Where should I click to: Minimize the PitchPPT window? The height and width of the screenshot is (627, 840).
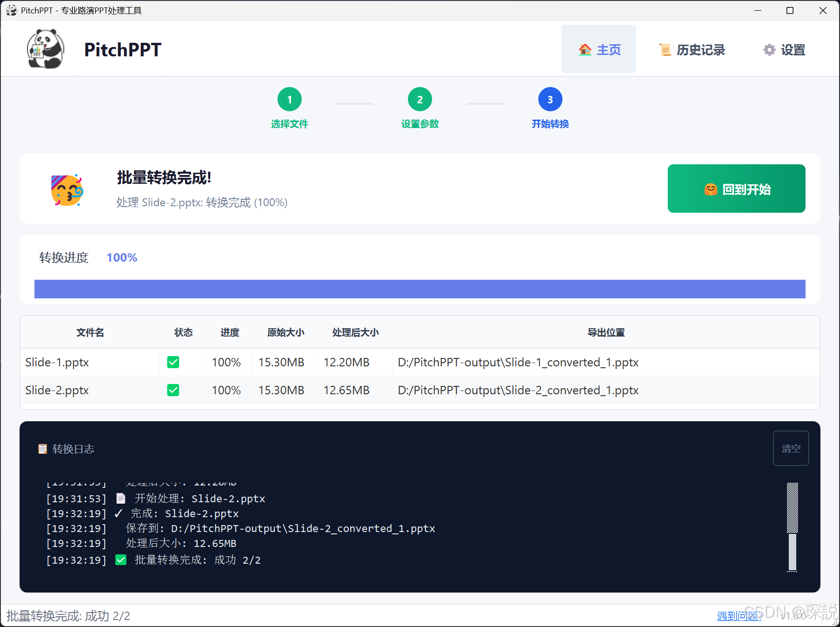pos(758,10)
